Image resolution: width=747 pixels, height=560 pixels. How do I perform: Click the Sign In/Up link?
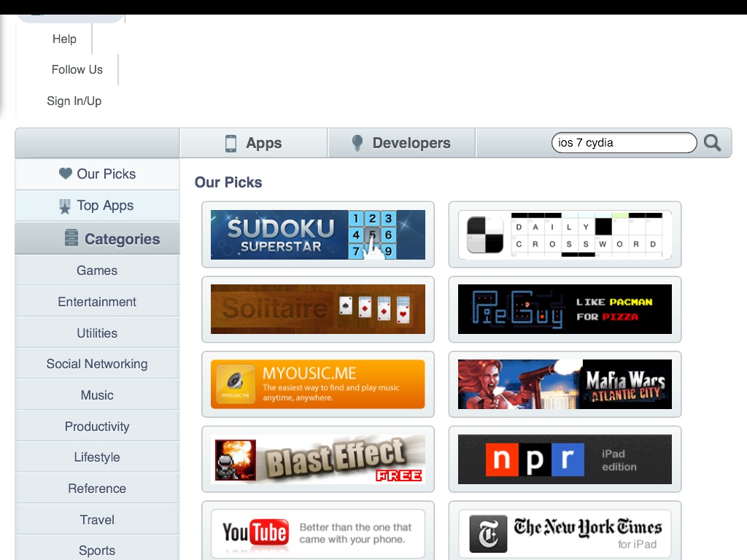tap(74, 101)
